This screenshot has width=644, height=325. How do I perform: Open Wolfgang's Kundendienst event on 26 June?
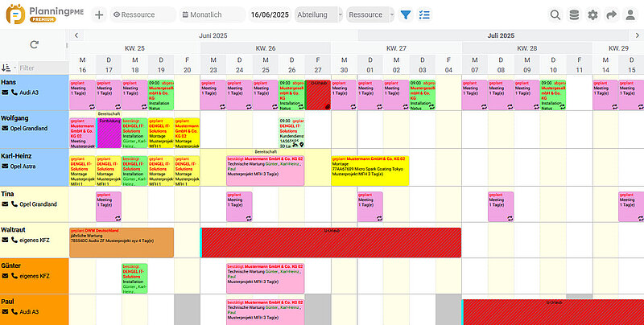[x=291, y=133]
